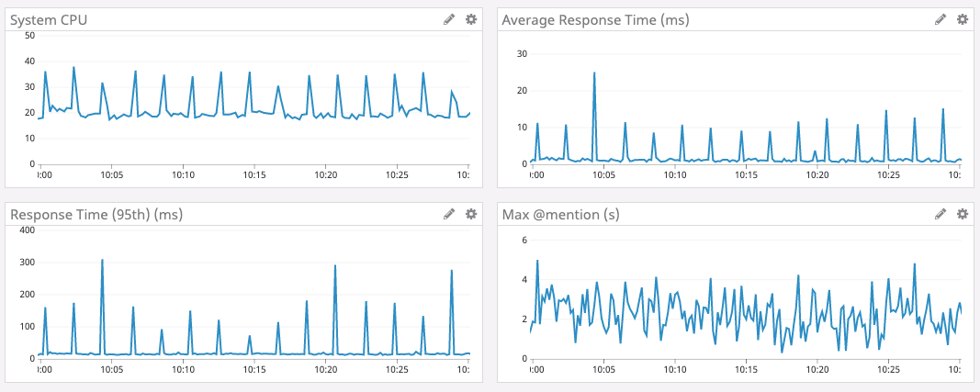
Task: Click the highest peak in System CPU chart
Action: click(73, 68)
